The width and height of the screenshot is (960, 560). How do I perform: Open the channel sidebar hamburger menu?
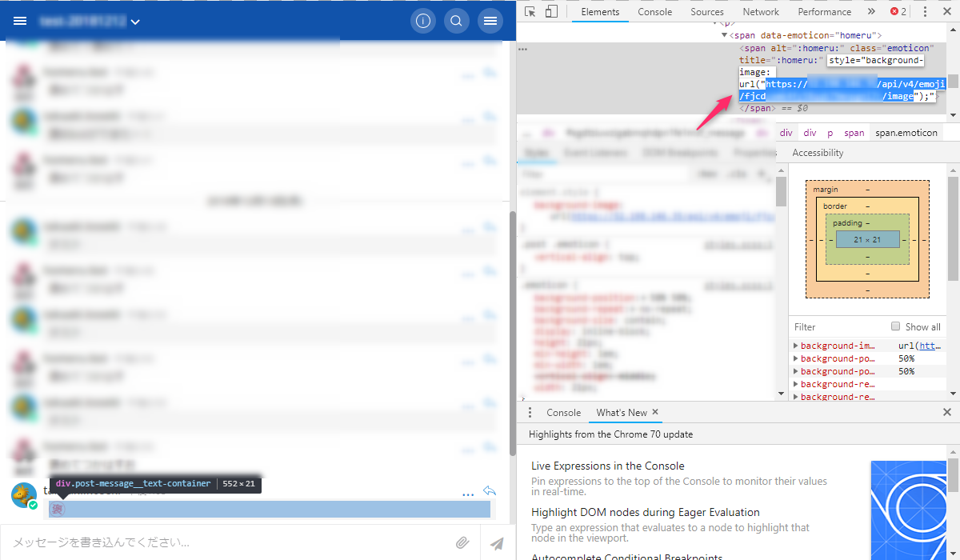[x=20, y=21]
